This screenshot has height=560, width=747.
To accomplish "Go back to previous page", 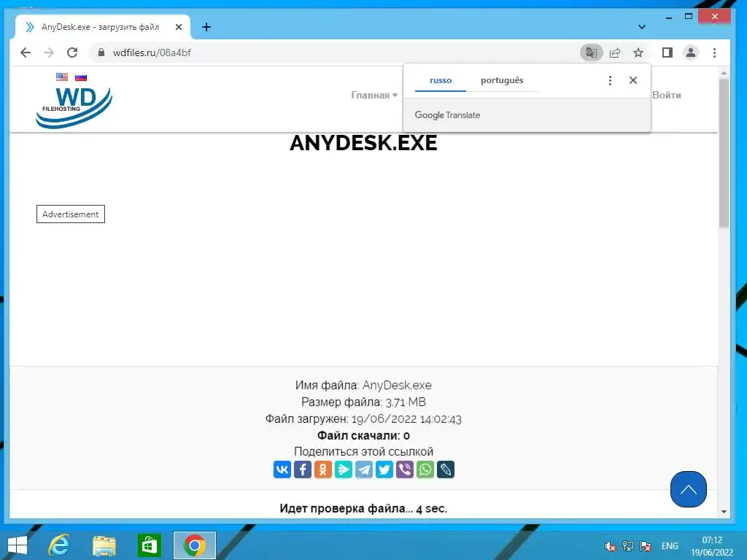I will click(x=26, y=52).
